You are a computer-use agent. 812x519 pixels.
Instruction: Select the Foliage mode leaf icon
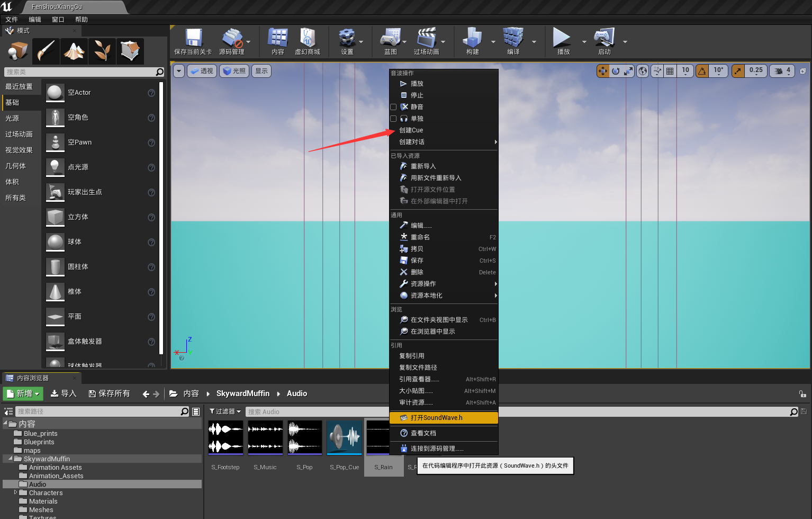[x=102, y=51]
